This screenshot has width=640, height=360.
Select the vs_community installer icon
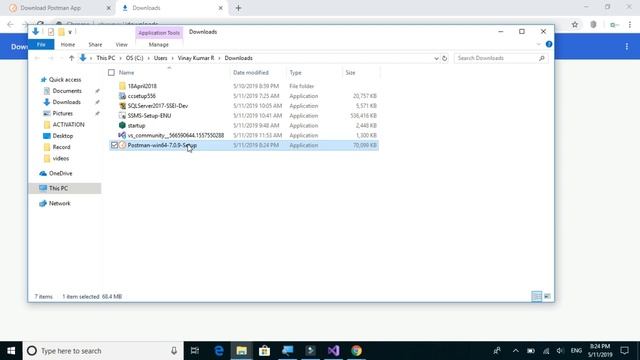click(122, 135)
